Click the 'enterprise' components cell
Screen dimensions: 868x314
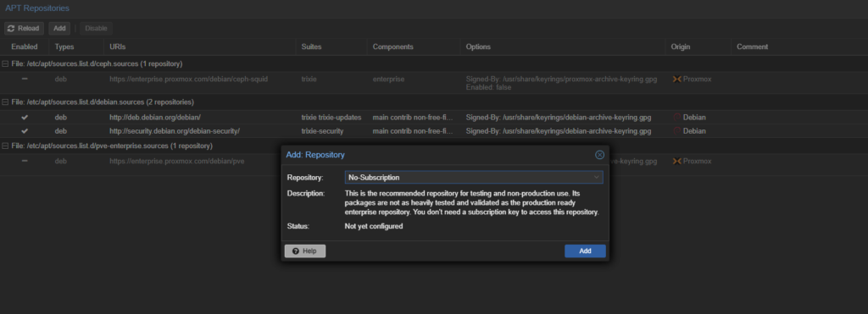[x=388, y=79]
